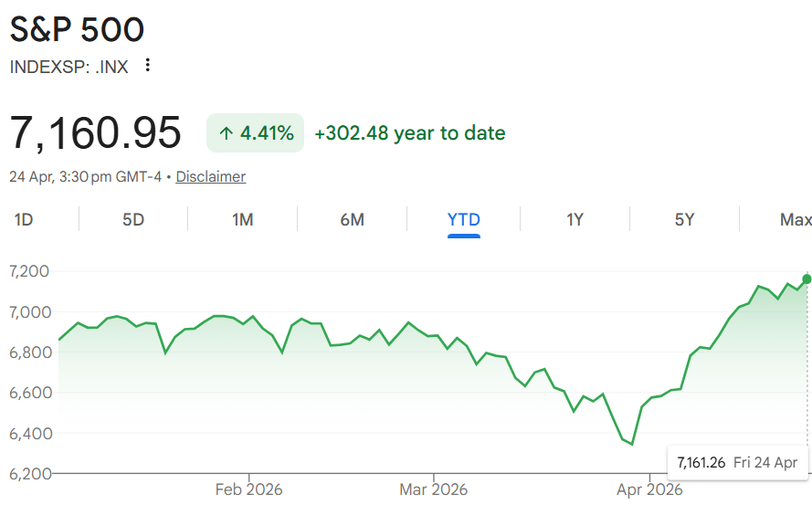This screenshot has width=812, height=526.
Task: Open the three-dot menu beside INDEXSP: .INX
Action: [x=148, y=66]
